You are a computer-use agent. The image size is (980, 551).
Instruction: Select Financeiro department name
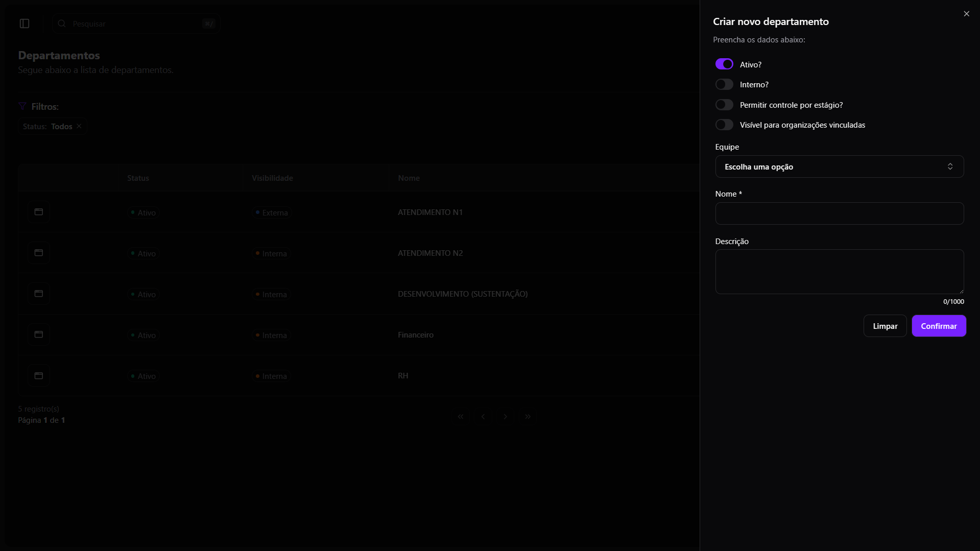tap(416, 334)
